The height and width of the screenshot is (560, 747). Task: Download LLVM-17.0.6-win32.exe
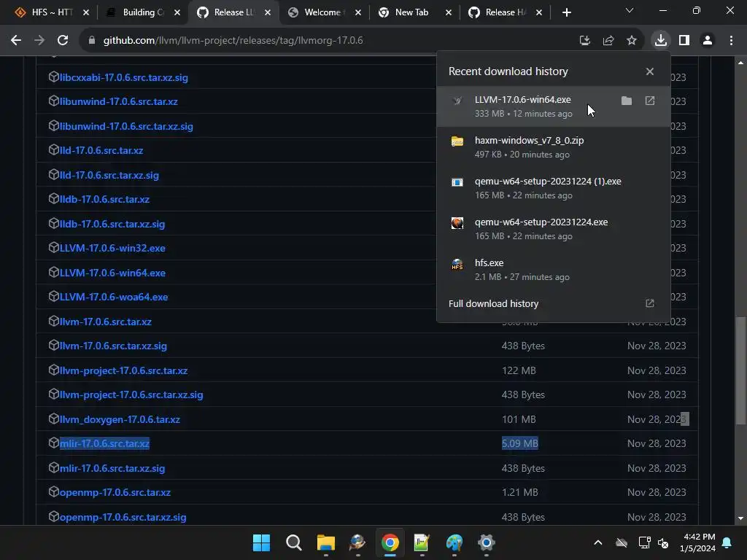pyautogui.click(x=112, y=248)
